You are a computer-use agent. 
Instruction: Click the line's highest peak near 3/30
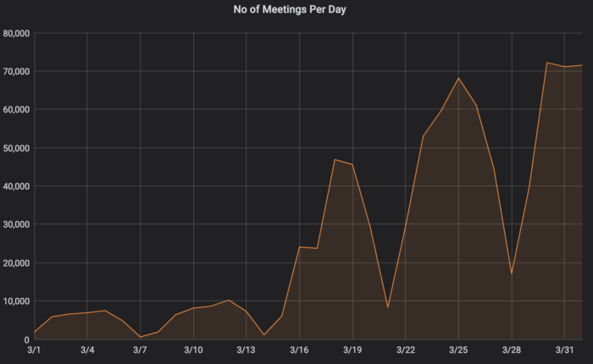(x=547, y=63)
